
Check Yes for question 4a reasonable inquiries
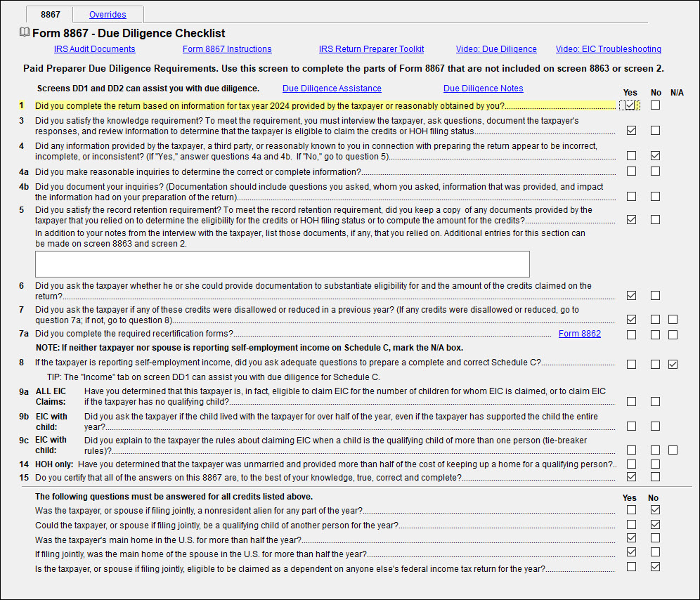[631, 171]
